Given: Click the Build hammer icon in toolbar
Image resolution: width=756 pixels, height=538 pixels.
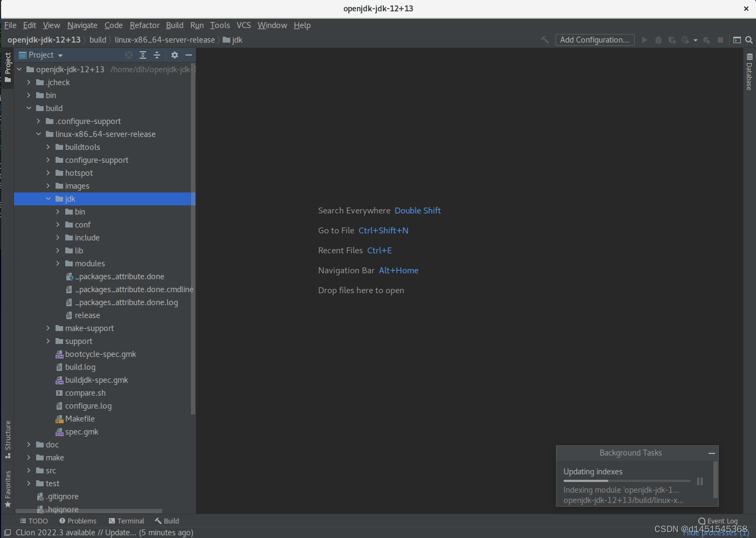Looking at the screenshot, I should pyautogui.click(x=545, y=40).
